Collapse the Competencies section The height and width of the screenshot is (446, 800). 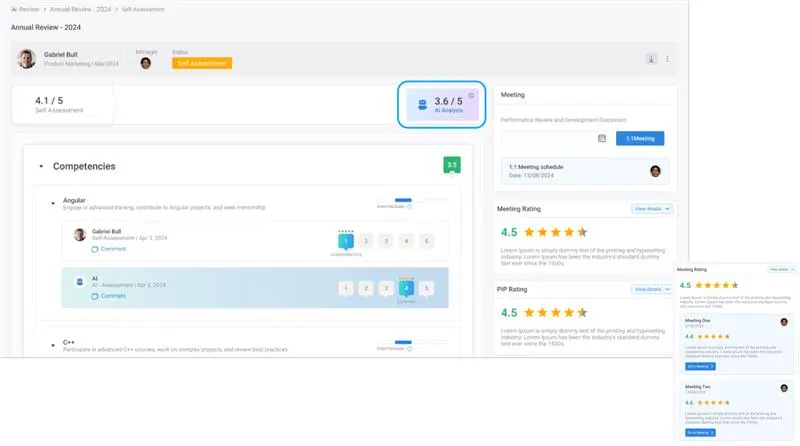coord(41,166)
